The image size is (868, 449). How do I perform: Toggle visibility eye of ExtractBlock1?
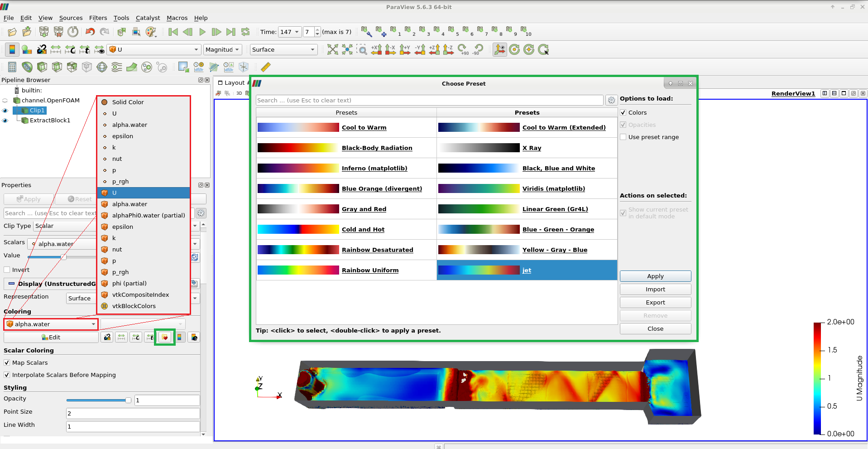point(5,121)
